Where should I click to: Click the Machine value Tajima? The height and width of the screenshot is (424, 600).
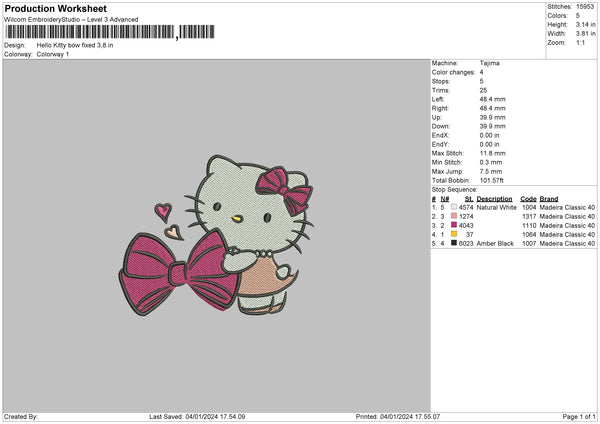click(x=490, y=63)
